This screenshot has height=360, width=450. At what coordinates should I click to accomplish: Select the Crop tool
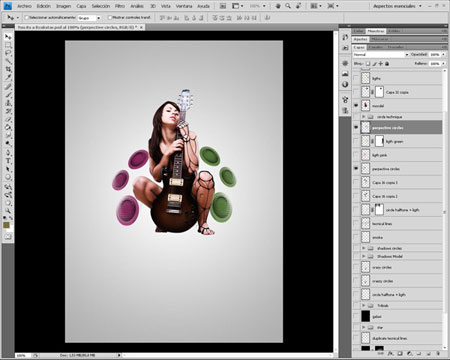[x=8, y=69]
